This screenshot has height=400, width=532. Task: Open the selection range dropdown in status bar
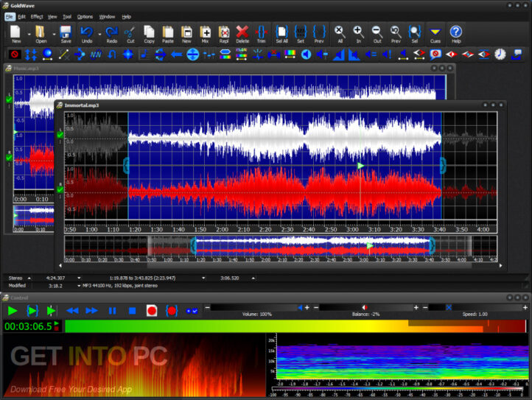point(203,278)
